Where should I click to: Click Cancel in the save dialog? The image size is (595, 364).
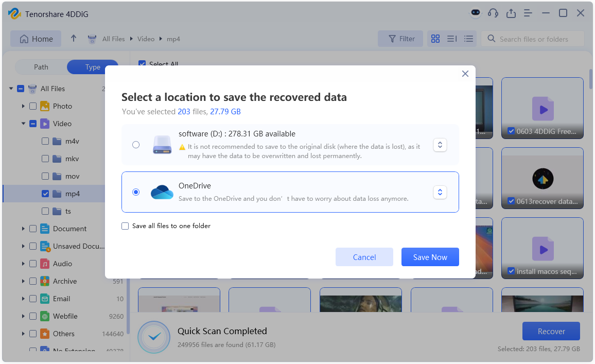pyautogui.click(x=364, y=257)
